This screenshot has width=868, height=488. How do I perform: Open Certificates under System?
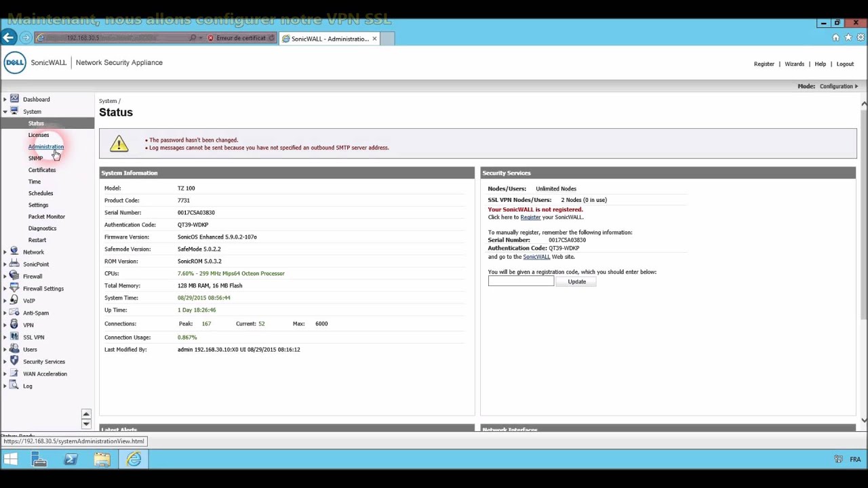click(42, 169)
